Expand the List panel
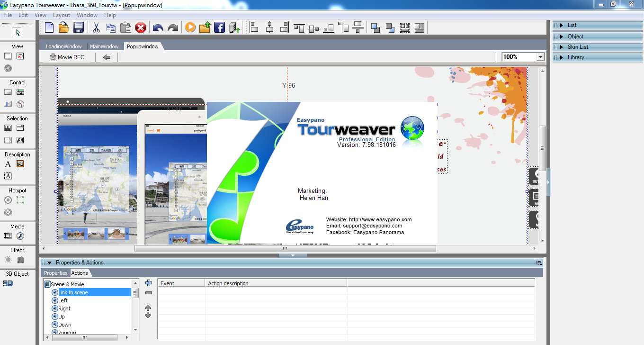Image resolution: width=644 pixels, height=345 pixels. pyautogui.click(x=561, y=25)
